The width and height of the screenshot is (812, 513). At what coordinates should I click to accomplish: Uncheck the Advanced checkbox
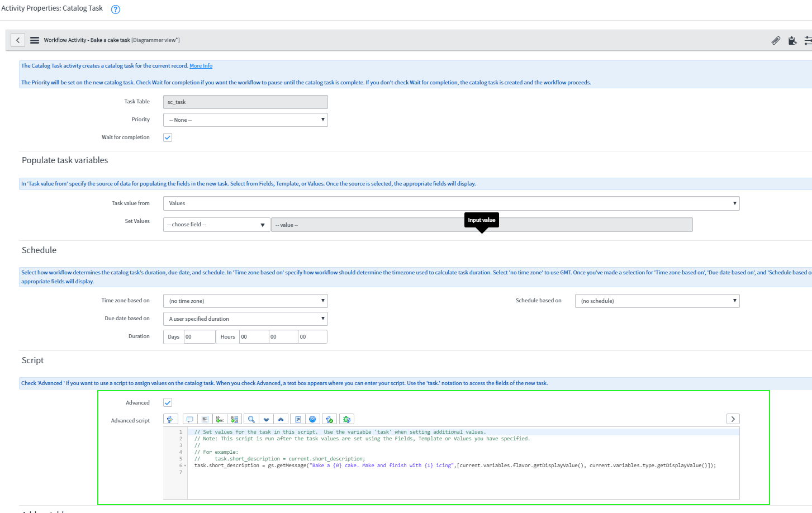coord(168,403)
